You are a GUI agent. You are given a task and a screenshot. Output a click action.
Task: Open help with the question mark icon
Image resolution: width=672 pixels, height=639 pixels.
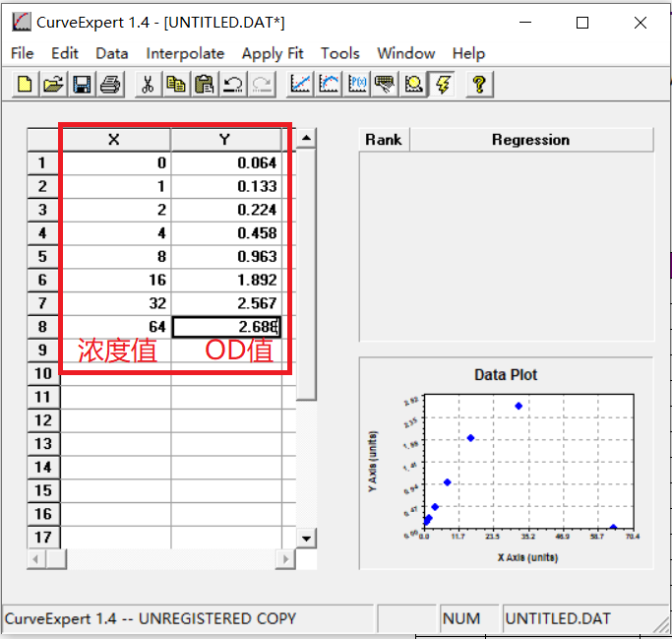tap(479, 85)
